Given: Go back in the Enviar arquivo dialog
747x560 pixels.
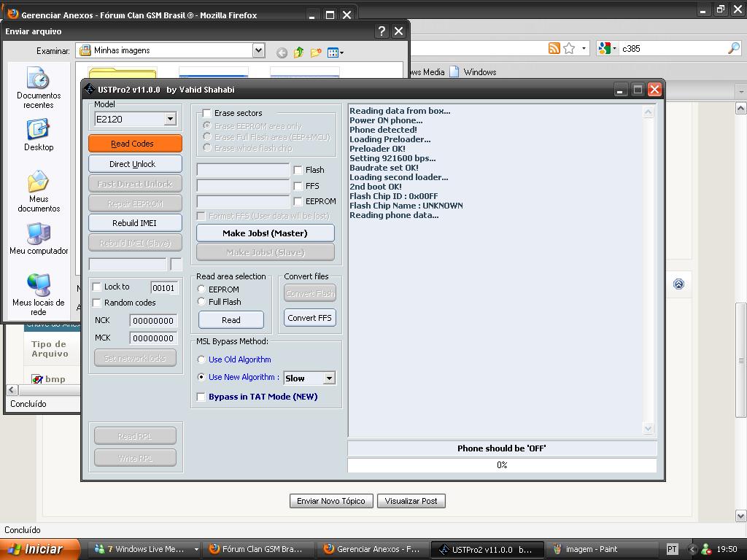Looking at the screenshot, I should 282,52.
